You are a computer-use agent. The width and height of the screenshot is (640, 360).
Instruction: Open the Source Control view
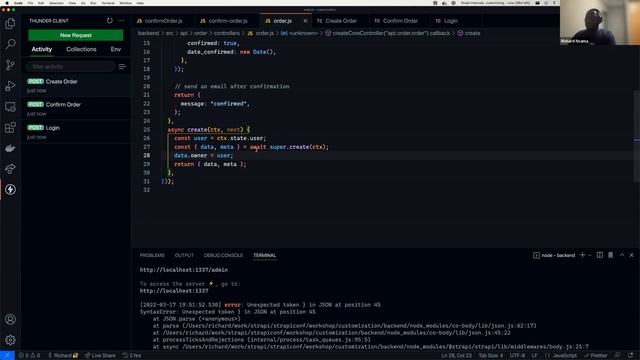tap(10, 65)
